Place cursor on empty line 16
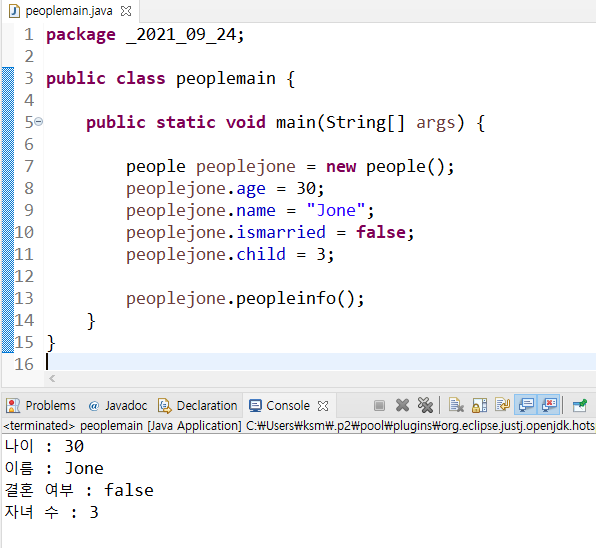This screenshot has height=548, width=596. click(319, 362)
